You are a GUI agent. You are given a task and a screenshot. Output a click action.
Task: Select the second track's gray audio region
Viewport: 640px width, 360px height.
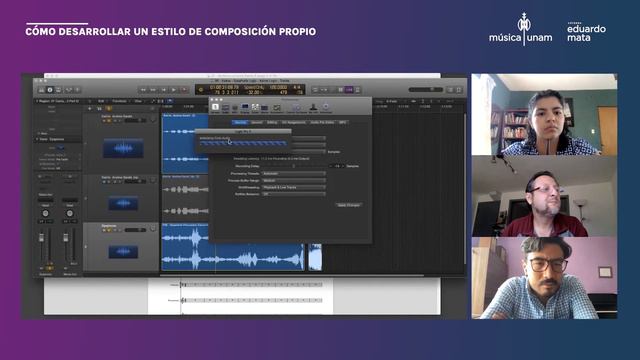(185, 197)
